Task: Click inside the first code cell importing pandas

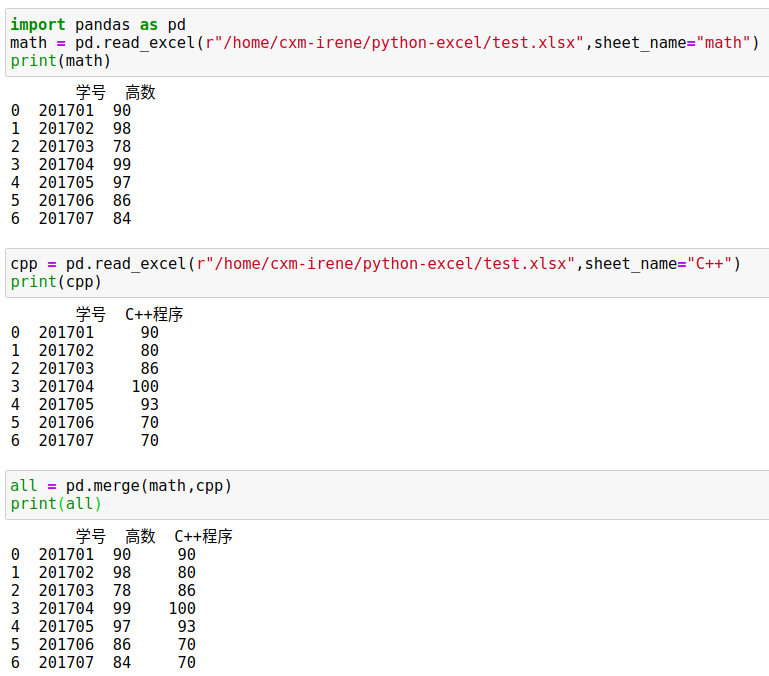Action: (x=387, y=43)
